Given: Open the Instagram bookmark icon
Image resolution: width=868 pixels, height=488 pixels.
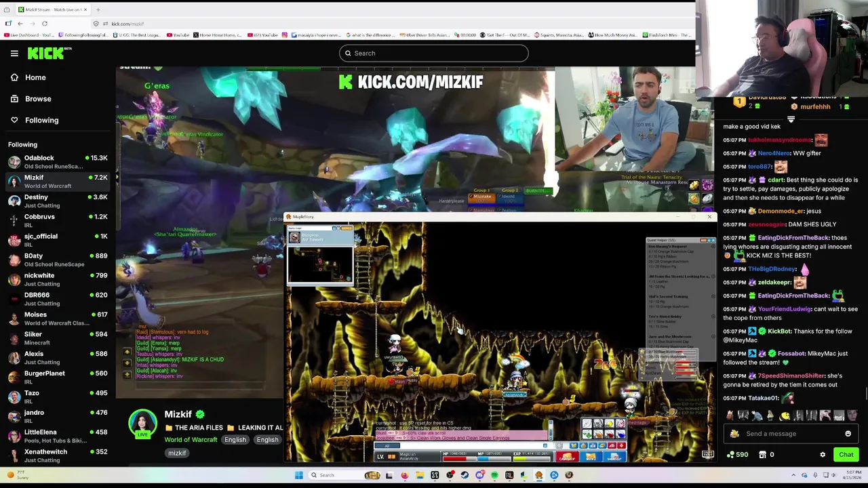Looking at the screenshot, I should 285,35.
